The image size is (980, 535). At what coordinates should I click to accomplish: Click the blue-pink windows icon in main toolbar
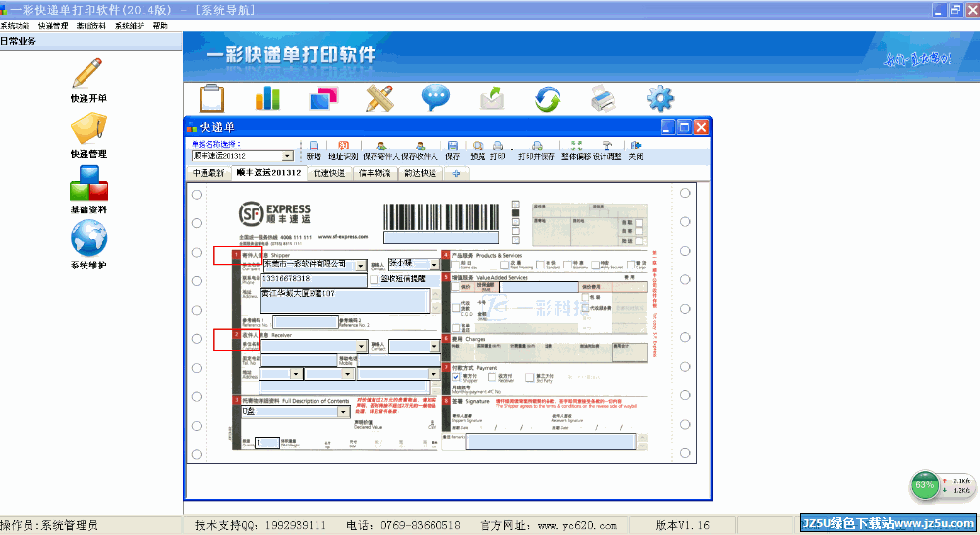pos(323,98)
